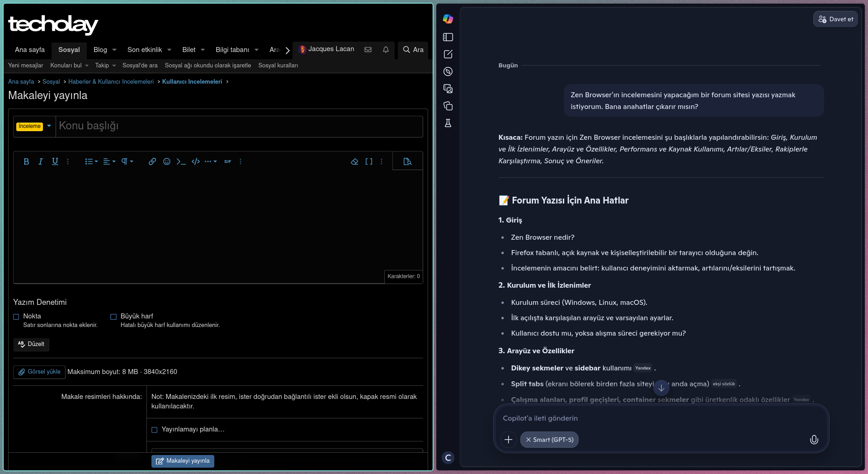This screenshot has height=474, width=868.
Task: Expand the Blog dropdown arrow
Action: [x=114, y=50]
